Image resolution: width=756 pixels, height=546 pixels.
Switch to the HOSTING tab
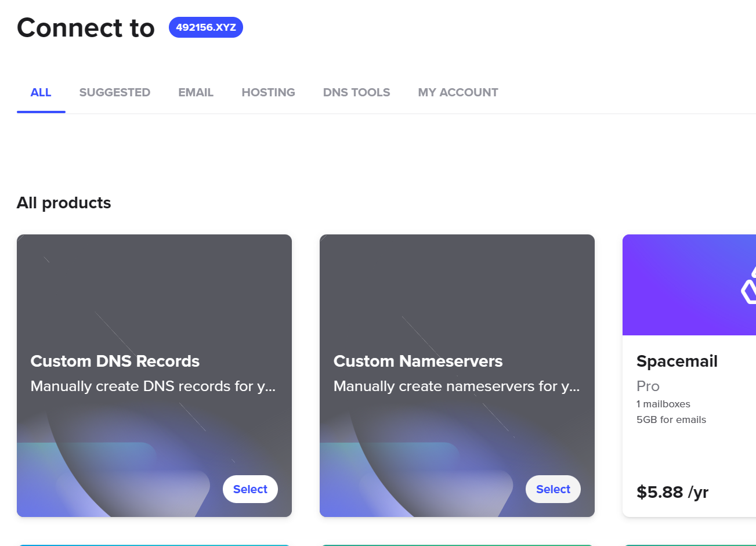pos(268,93)
